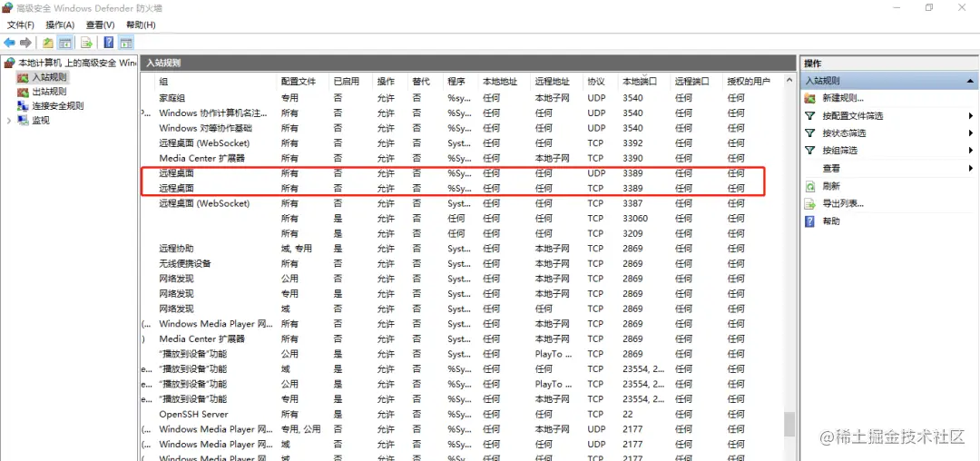Click the vertical scrollbar thumb in rules list

[x=790, y=424]
